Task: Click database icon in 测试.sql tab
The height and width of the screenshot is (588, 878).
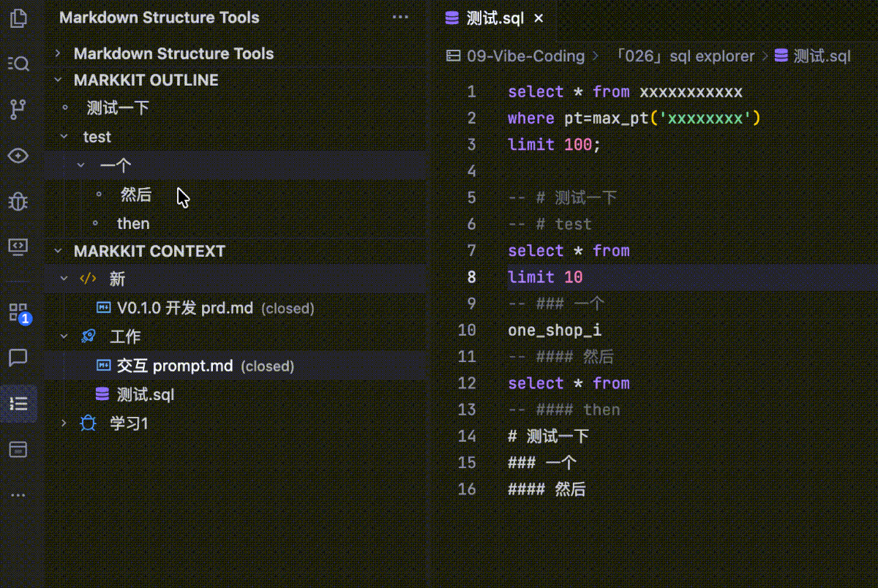Action: pos(451,18)
